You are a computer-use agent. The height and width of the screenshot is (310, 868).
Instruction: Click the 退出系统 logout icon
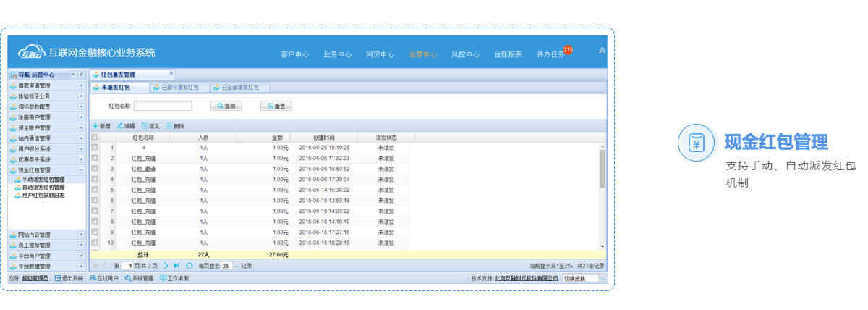(x=58, y=278)
